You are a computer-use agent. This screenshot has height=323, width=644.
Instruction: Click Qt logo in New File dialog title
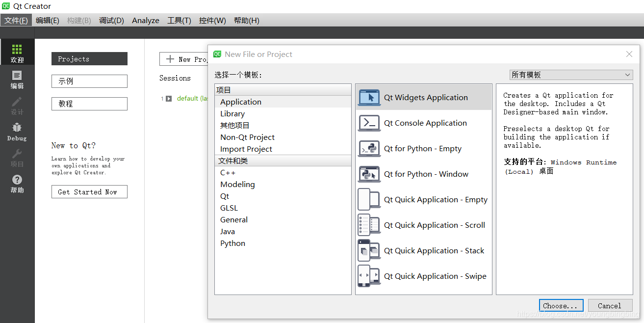[x=217, y=54]
